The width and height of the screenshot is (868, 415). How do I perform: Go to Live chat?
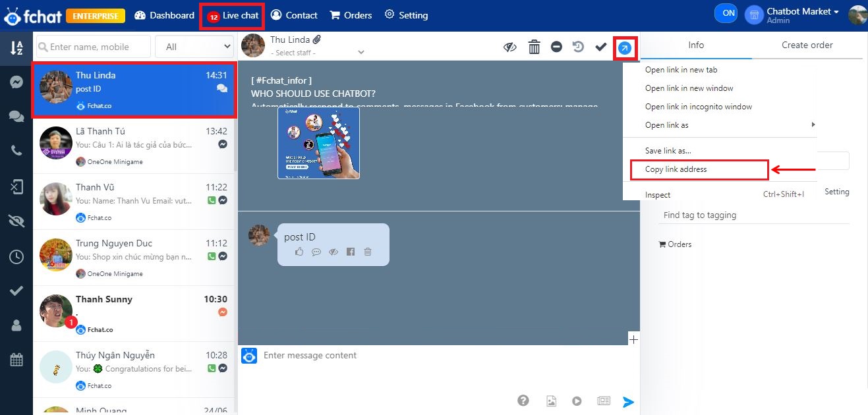233,16
